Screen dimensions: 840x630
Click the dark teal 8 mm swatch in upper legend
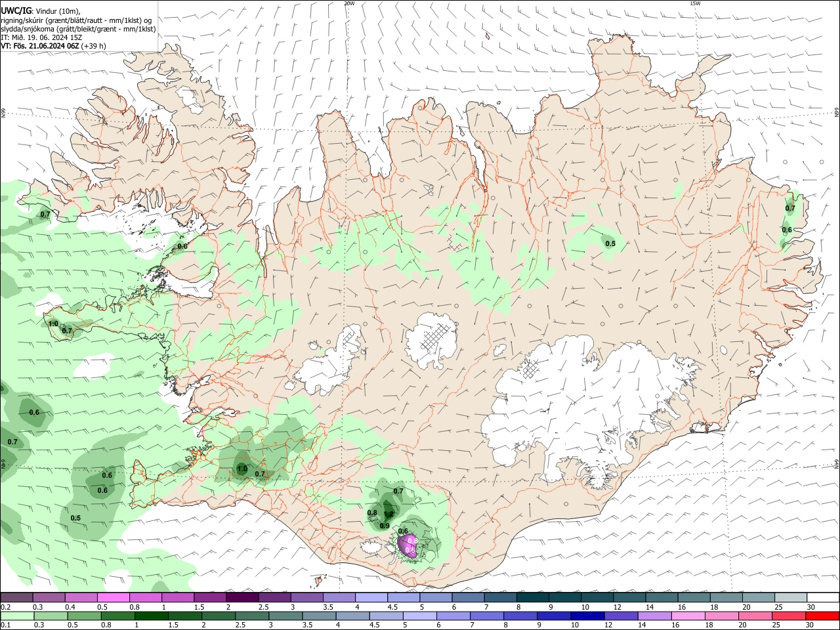[x=533, y=597]
